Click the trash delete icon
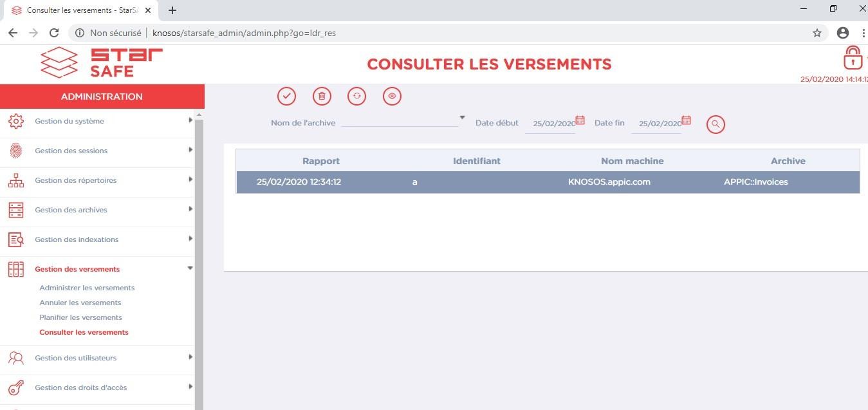Screen dimensions: 868x410 click(322, 96)
